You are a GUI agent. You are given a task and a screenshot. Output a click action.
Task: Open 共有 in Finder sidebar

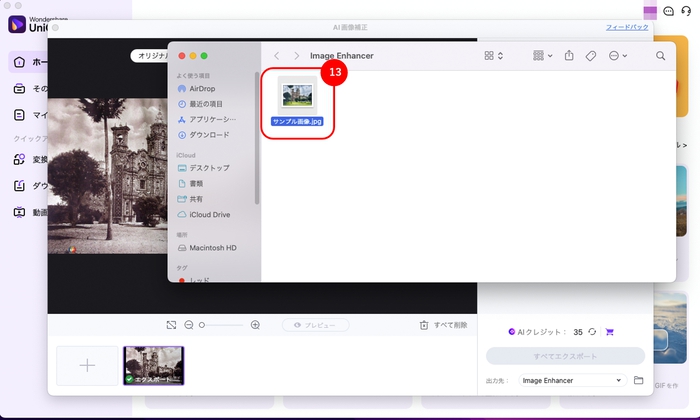[x=190, y=199]
